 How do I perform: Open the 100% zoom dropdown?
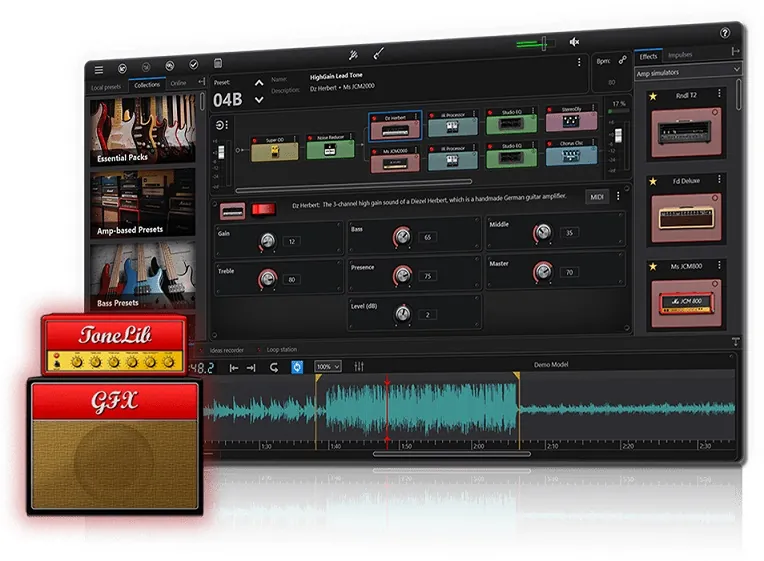coord(327,367)
